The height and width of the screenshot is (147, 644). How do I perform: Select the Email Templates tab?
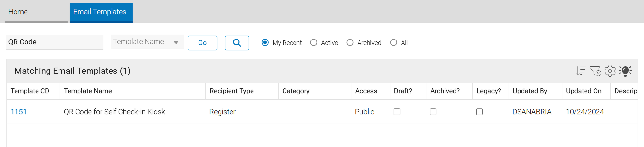point(101,12)
